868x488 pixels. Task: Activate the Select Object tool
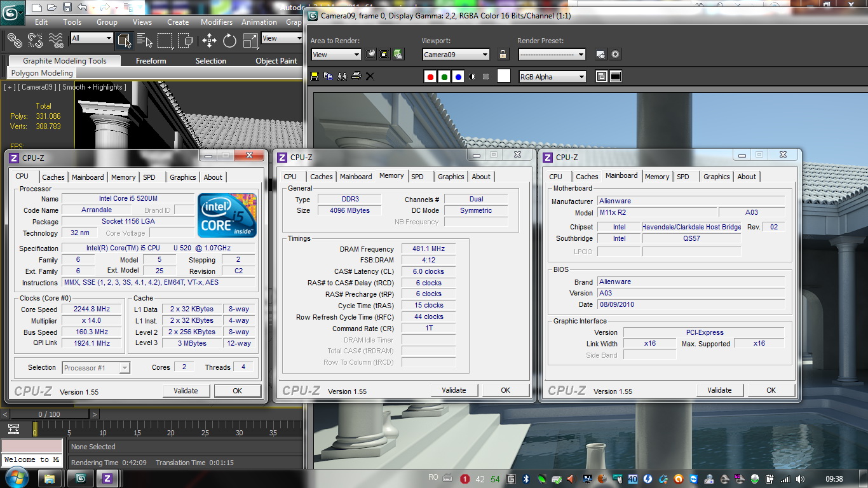[x=124, y=41]
